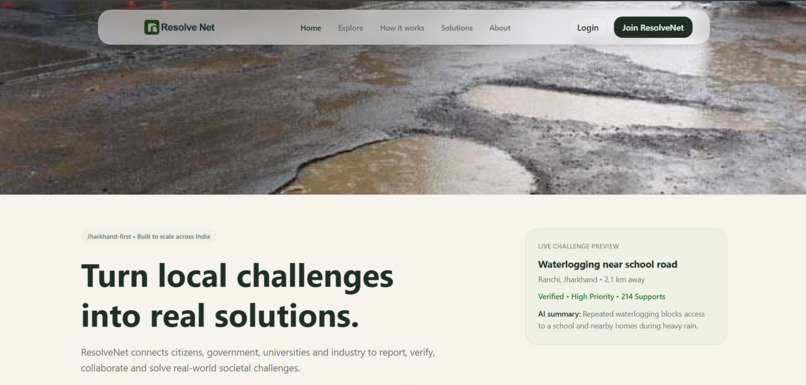Click the Jharkhand-first badge pill
Screen dimensions: 806x385
pos(148,237)
